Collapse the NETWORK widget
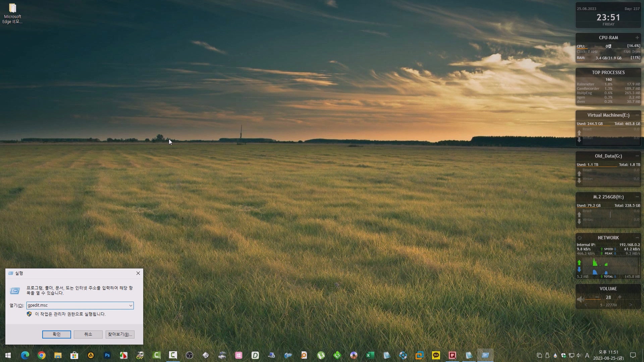This screenshot has height=362, width=644. tap(637, 238)
